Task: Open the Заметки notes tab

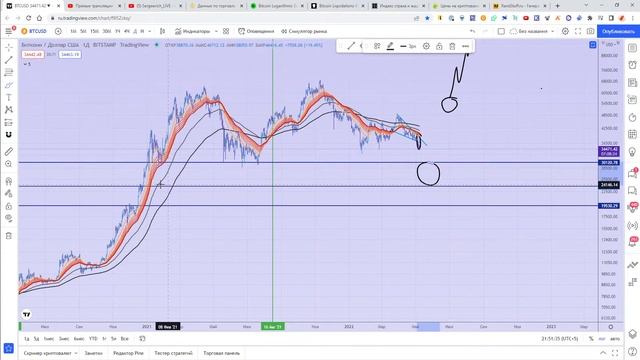Action: point(93,353)
